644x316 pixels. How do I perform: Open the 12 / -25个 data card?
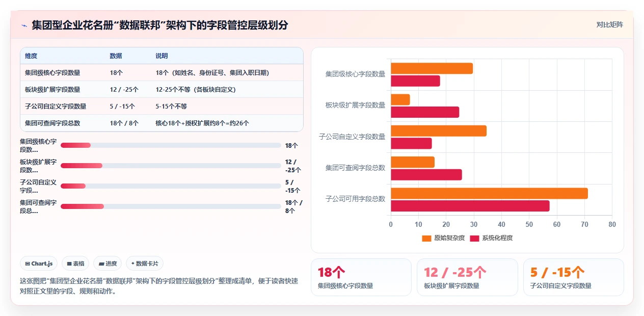pyautogui.click(x=467, y=277)
